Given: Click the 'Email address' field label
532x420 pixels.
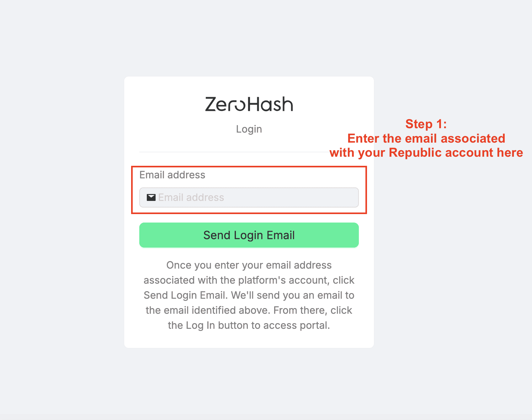Looking at the screenshot, I should click(x=172, y=175).
